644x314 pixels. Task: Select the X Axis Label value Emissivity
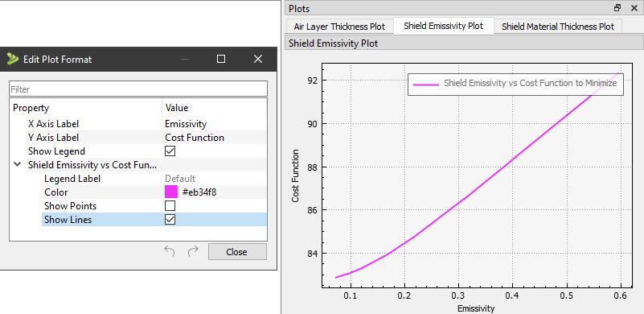pyautogui.click(x=186, y=124)
